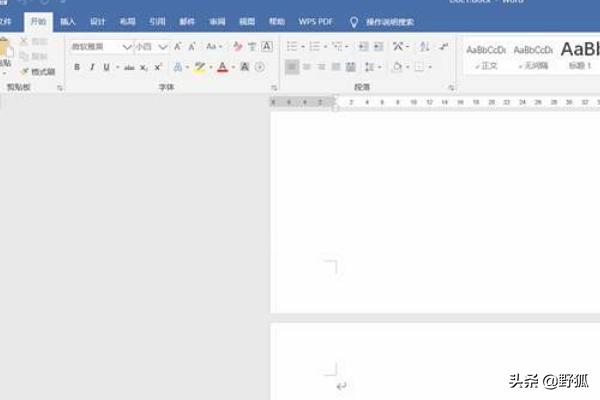Click the Asian Layout icon
The image size is (600, 400).
398,47
